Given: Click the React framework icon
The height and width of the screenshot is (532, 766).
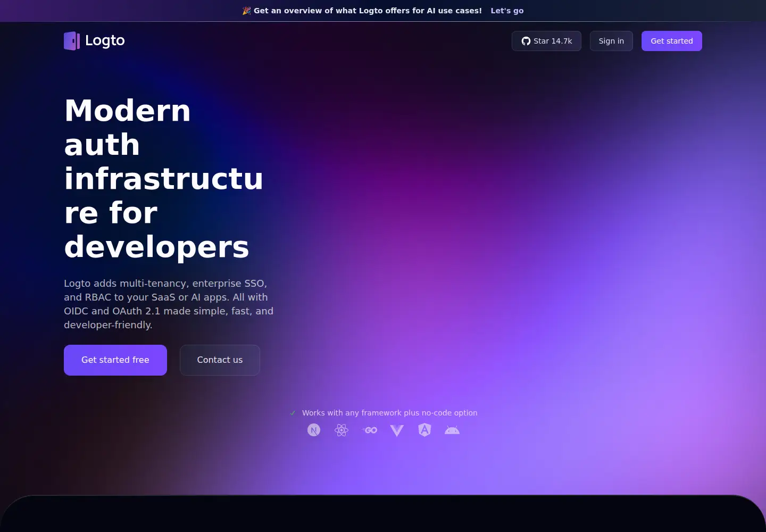Looking at the screenshot, I should [342, 430].
